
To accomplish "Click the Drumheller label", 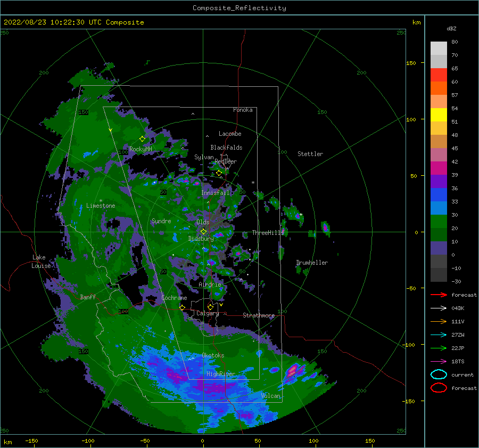I will click(312, 263).
